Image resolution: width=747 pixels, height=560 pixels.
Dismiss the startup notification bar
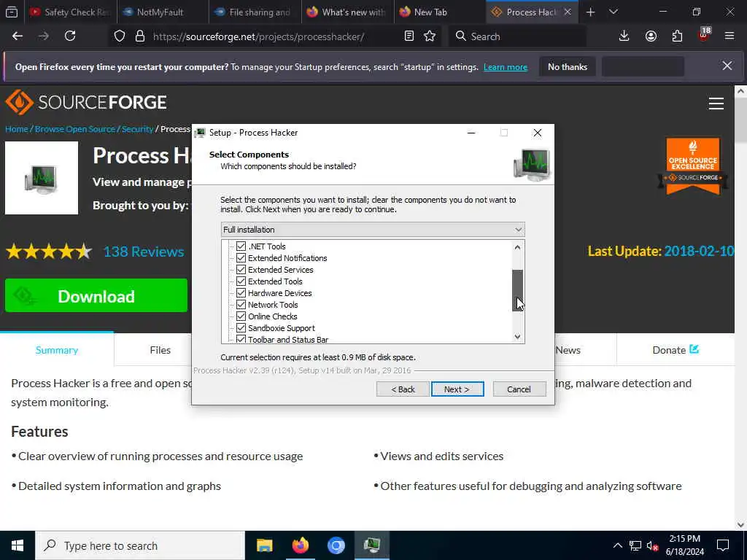coord(727,66)
